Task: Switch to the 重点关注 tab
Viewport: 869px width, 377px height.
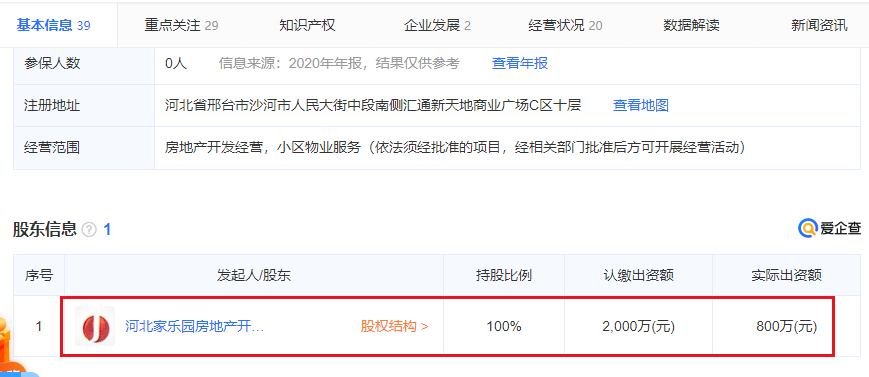Action: click(x=181, y=26)
